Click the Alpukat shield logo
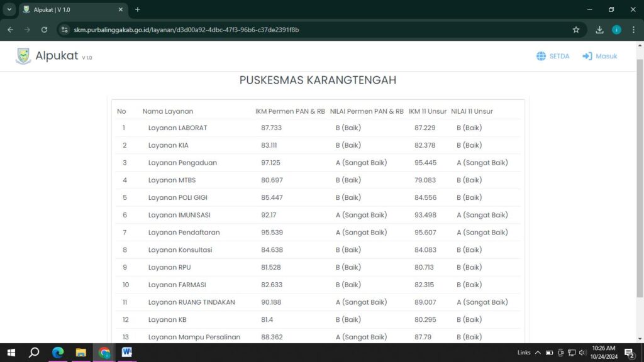Screen dimensions: 644x362 [23, 56]
